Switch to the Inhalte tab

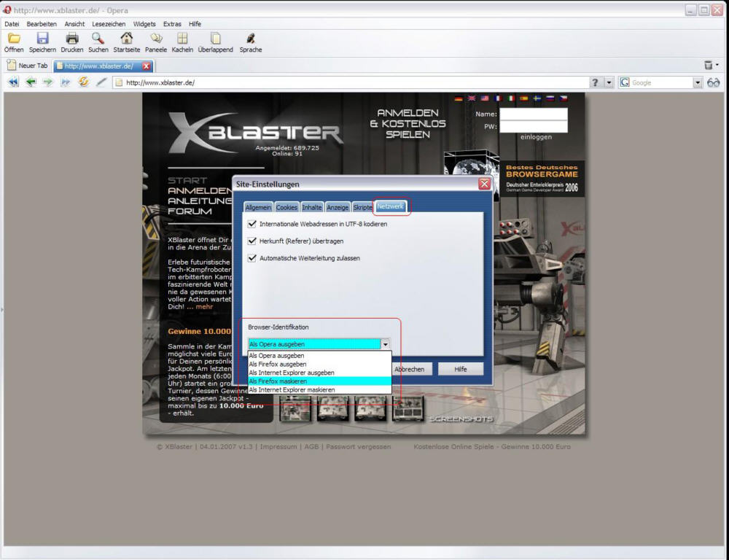click(311, 207)
